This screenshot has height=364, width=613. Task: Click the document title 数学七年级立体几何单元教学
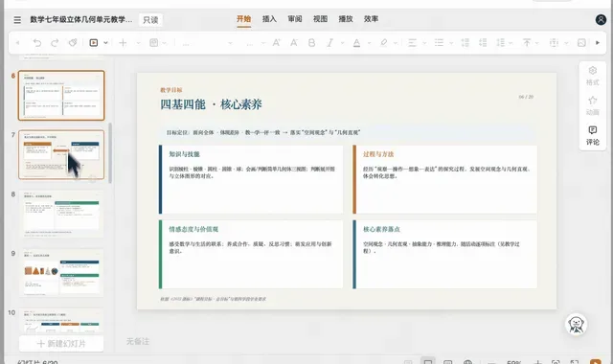[x=81, y=19]
